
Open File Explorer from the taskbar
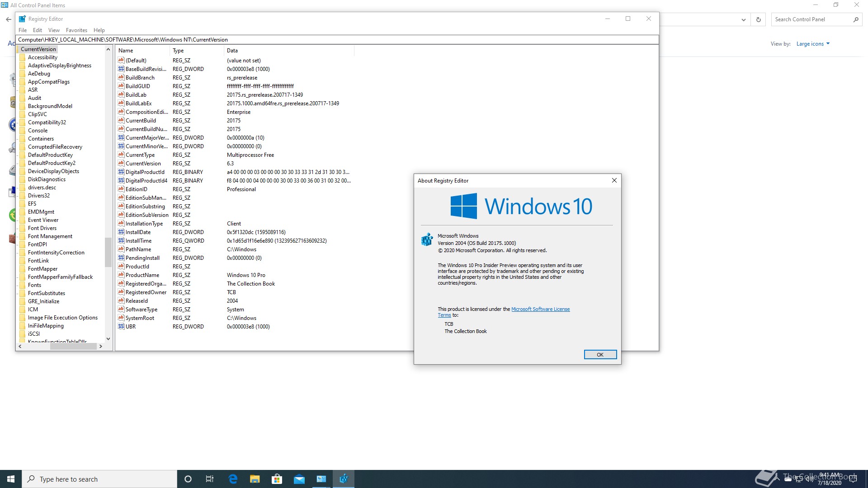coord(255,479)
